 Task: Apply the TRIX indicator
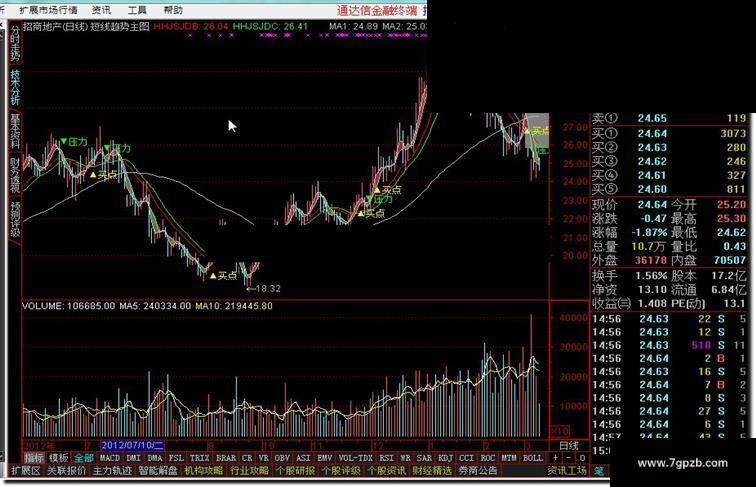tap(200, 458)
